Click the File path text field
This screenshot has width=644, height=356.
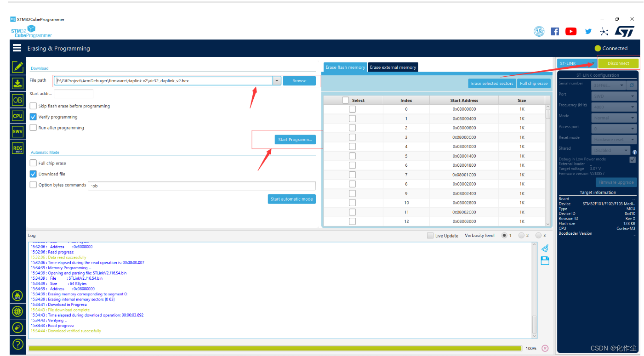[x=163, y=81]
